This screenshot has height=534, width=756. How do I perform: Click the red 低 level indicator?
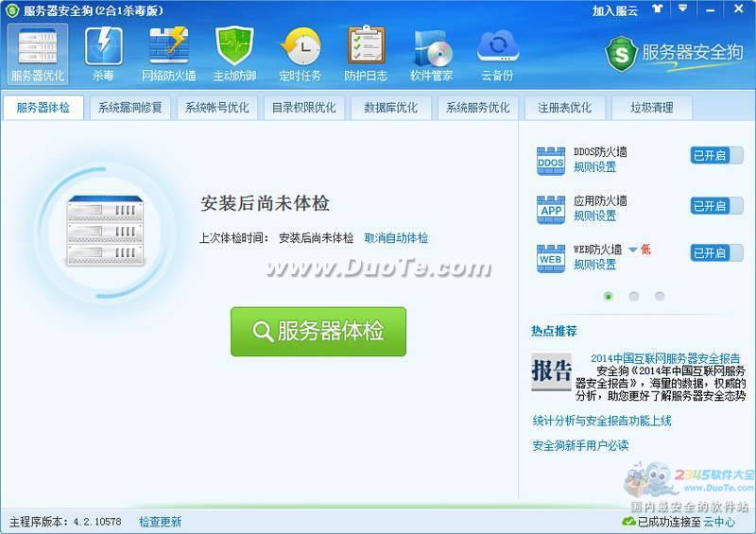click(x=645, y=250)
